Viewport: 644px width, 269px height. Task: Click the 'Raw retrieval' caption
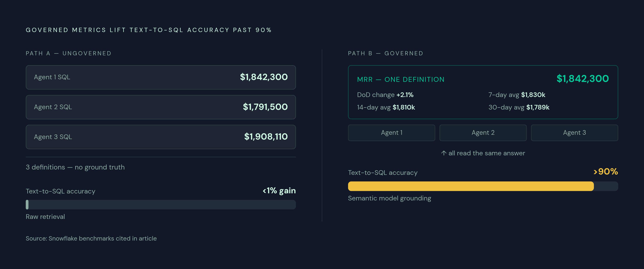(45, 217)
